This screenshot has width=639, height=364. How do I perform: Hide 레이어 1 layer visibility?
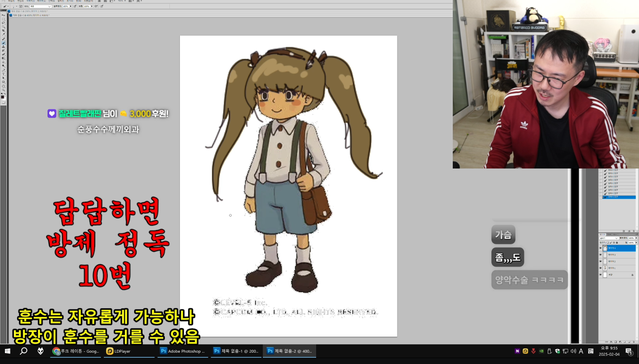(600, 268)
